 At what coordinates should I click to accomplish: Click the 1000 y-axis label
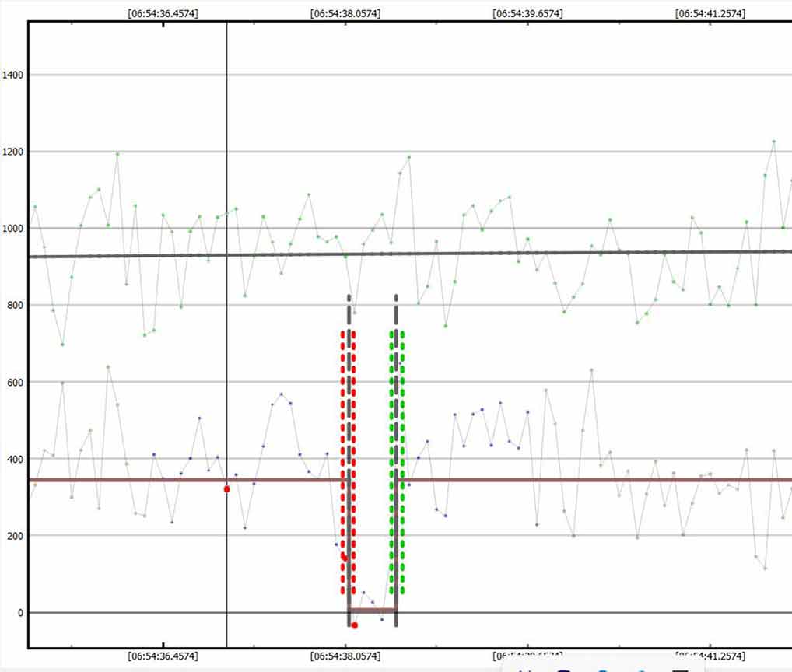click(x=14, y=229)
